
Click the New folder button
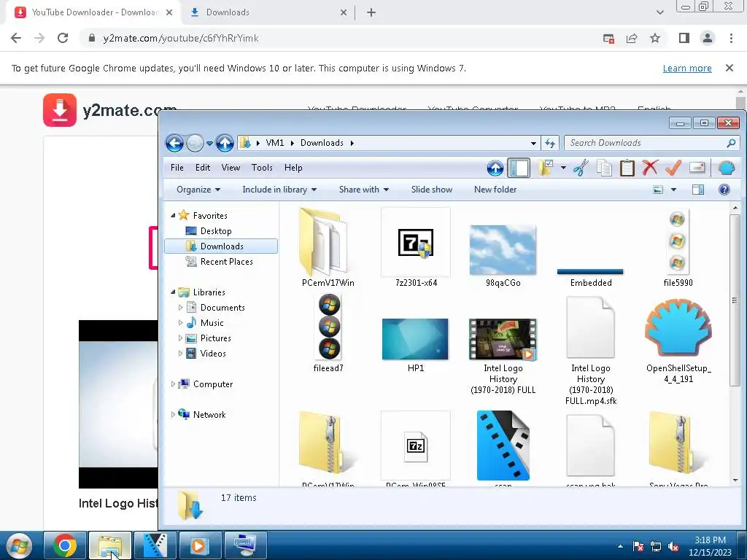[495, 190]
